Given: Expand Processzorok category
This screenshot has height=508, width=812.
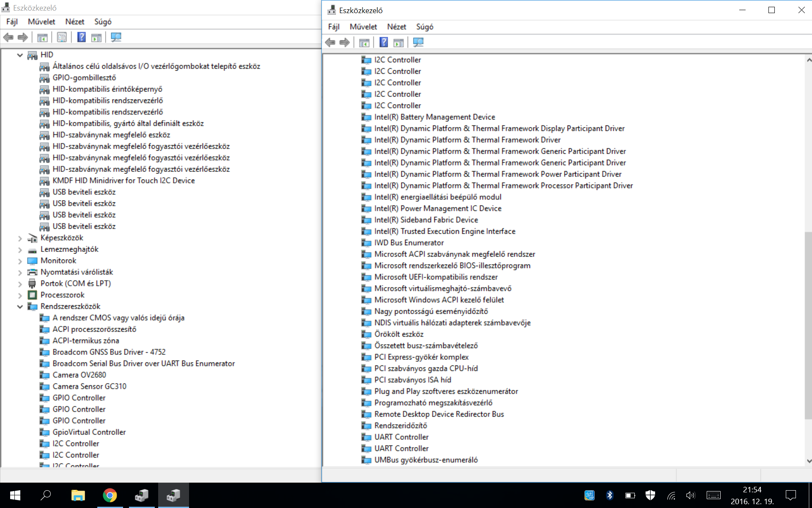Looking at the screenshot, I should [x=20, y=295].
